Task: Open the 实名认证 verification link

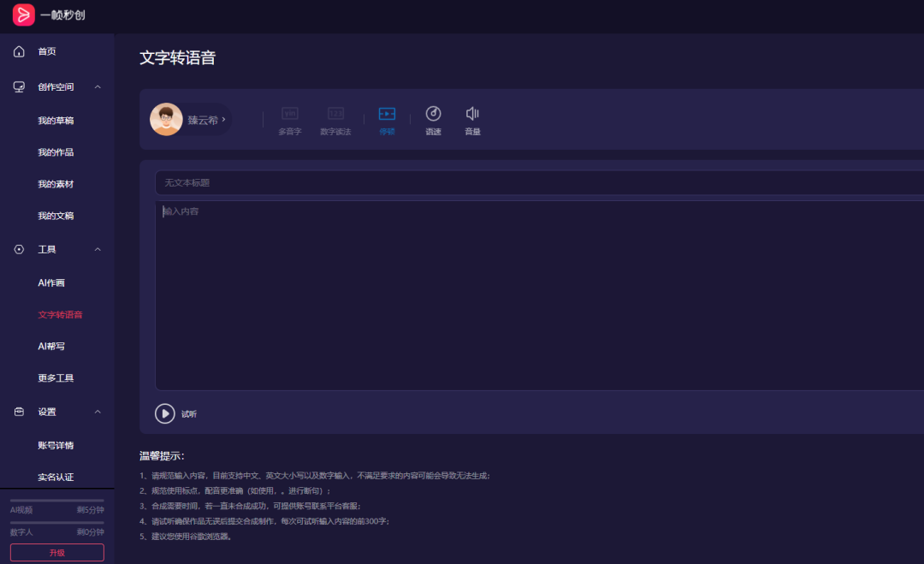Action: click(x=56, y=477)
